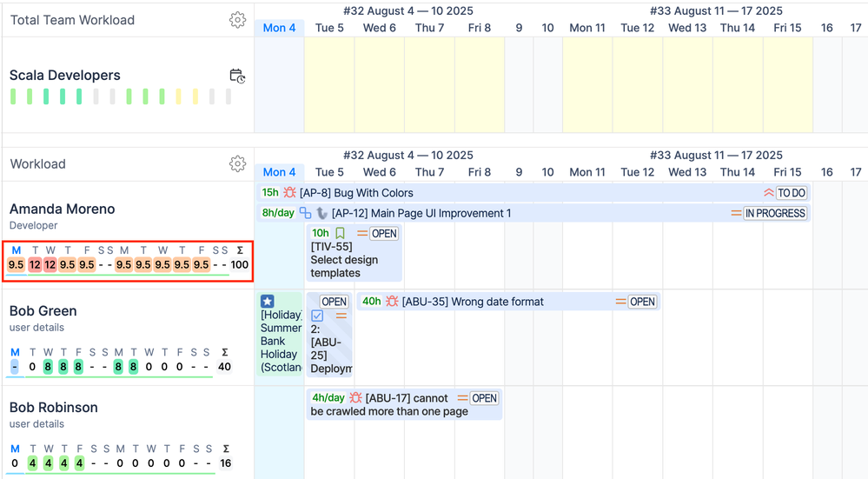Click the Scala Developers calendar clock icon
The width and height of the screenshot is (868, 479).
click(x=237, y=76)
